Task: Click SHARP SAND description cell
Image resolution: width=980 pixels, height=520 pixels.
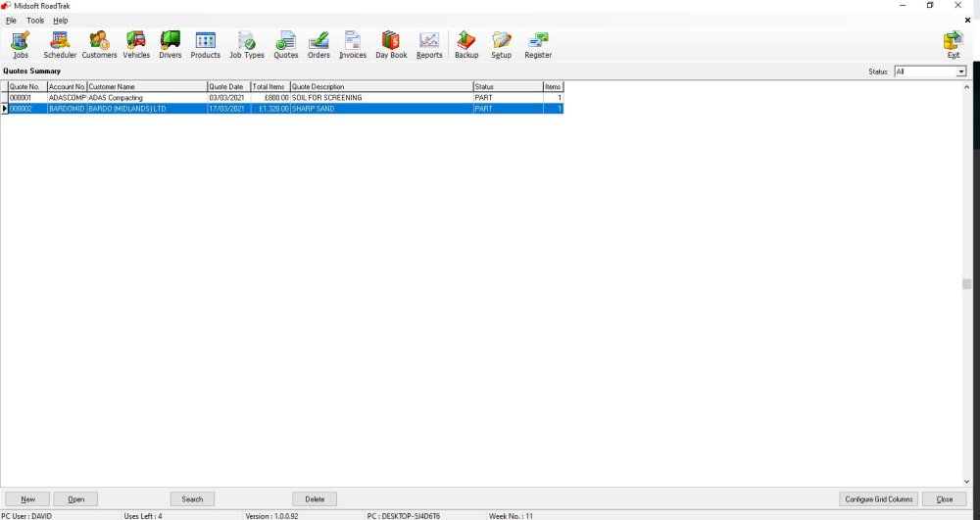Action: 382,109
